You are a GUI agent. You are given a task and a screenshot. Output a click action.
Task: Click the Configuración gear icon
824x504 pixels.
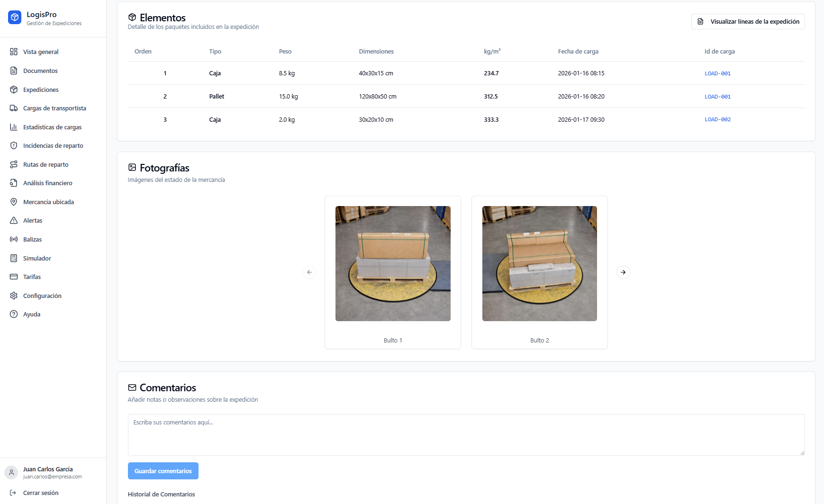tap(14, 296)
